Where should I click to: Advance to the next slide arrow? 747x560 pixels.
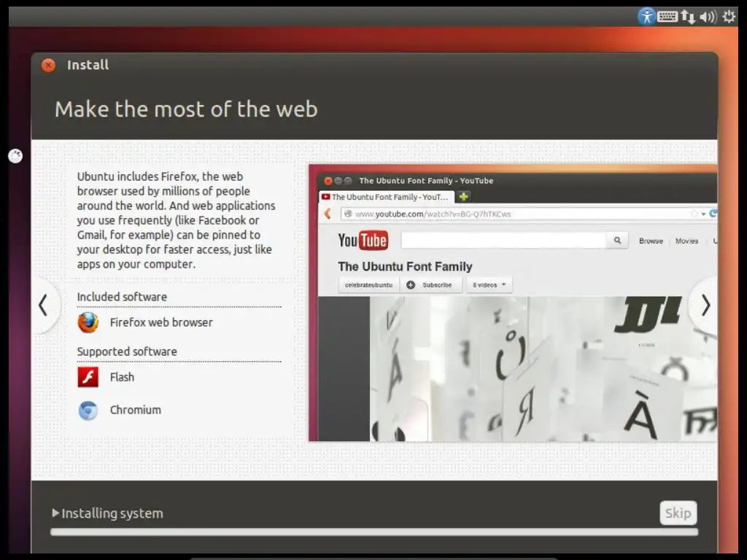[705, 306]
